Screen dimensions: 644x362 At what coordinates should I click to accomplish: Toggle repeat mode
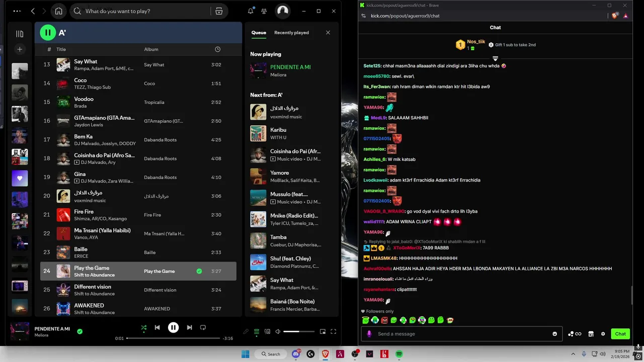click(x=203, y=327)
